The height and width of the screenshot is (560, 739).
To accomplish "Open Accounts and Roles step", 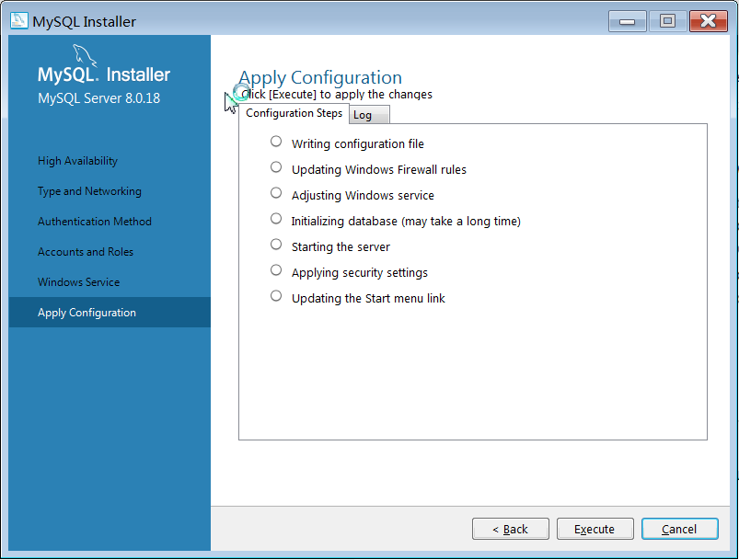I will coord(85,252).
